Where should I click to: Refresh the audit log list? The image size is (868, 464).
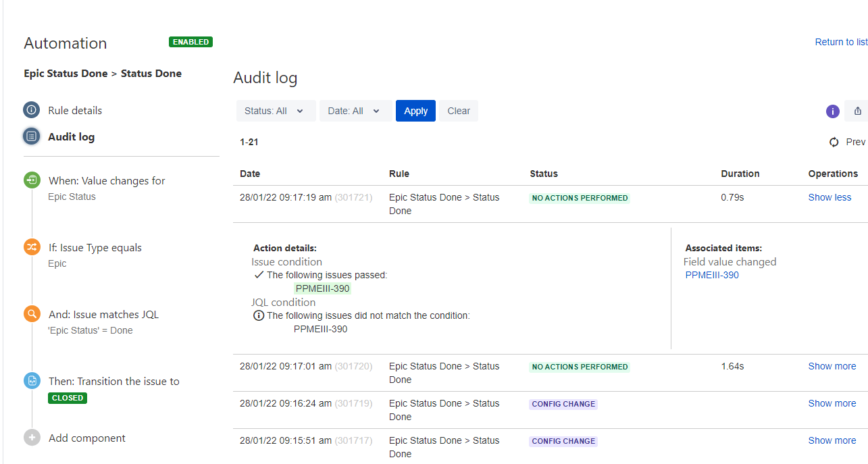coord(834,142)
